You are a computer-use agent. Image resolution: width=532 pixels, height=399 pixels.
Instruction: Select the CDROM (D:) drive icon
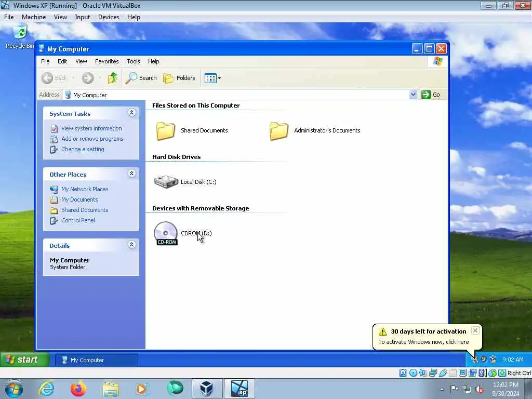(166, 233)
